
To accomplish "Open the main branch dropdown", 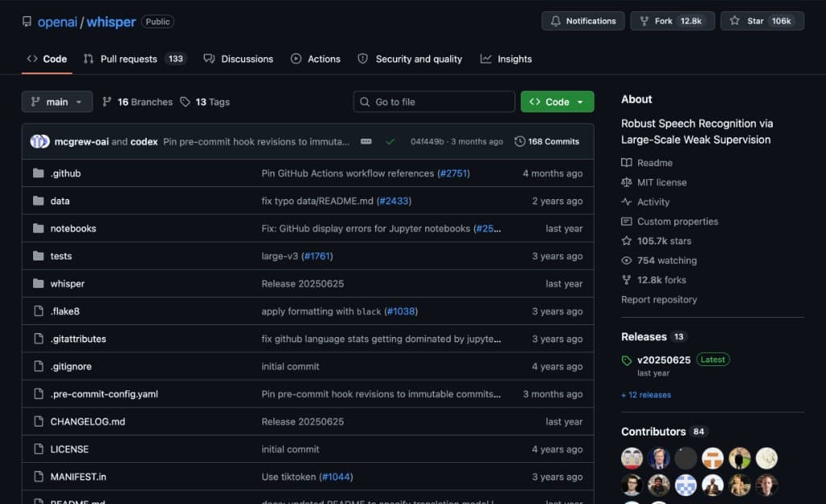I will coord(57,102).
